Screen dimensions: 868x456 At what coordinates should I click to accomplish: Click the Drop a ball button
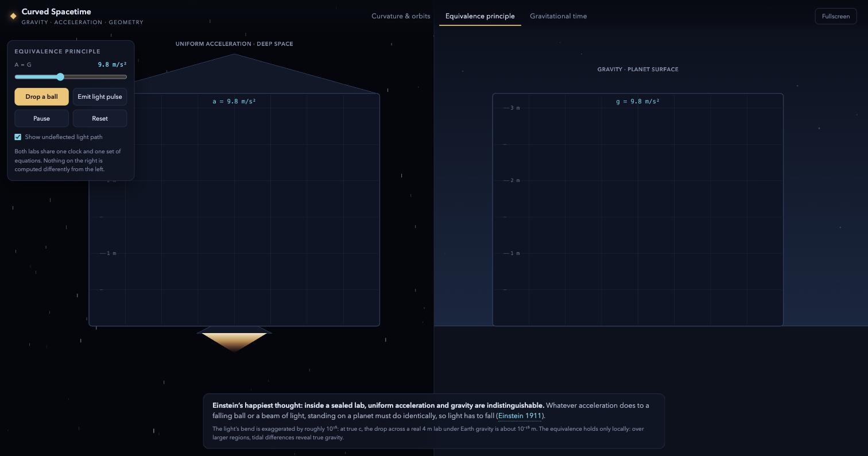pyautogui.click(x=41, y=96)
